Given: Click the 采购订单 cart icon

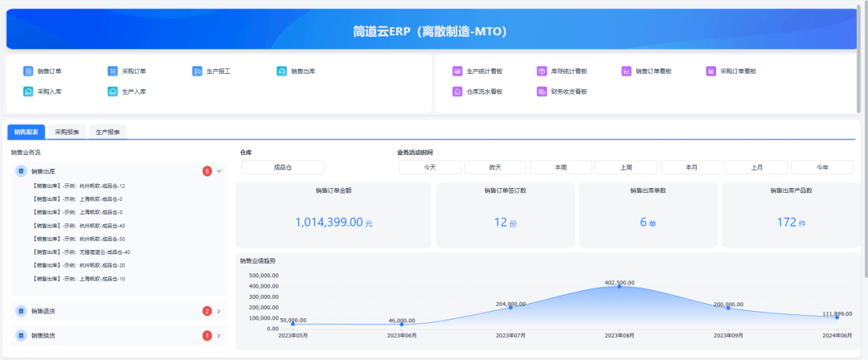Looking at the screenshot, I should click(113, 72).
